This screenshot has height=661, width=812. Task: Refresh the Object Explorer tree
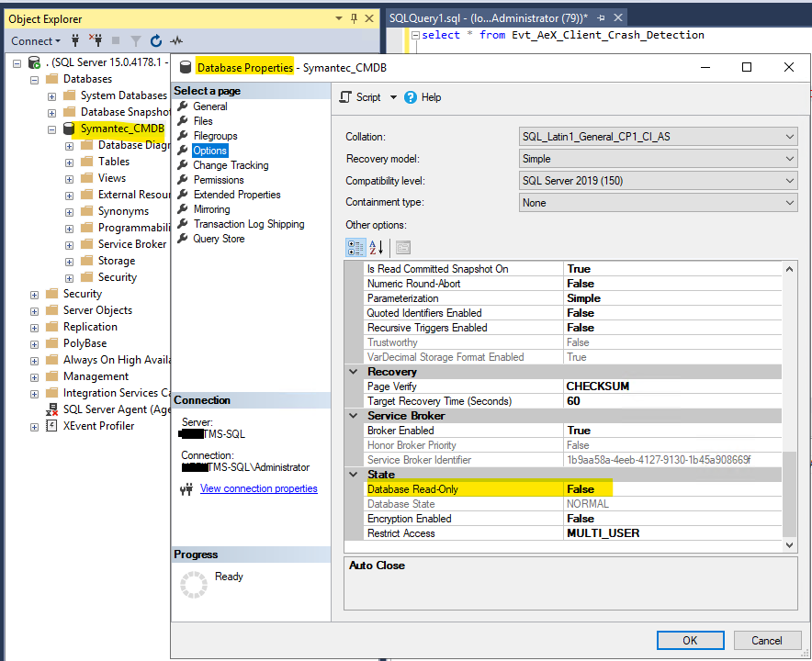pyautogui.click(x=156, y=40)
